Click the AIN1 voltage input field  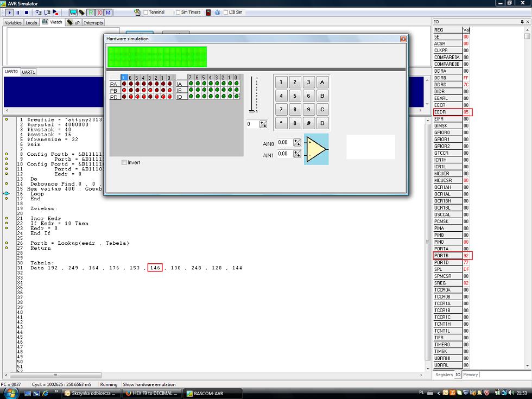click(x=285, y=154)
